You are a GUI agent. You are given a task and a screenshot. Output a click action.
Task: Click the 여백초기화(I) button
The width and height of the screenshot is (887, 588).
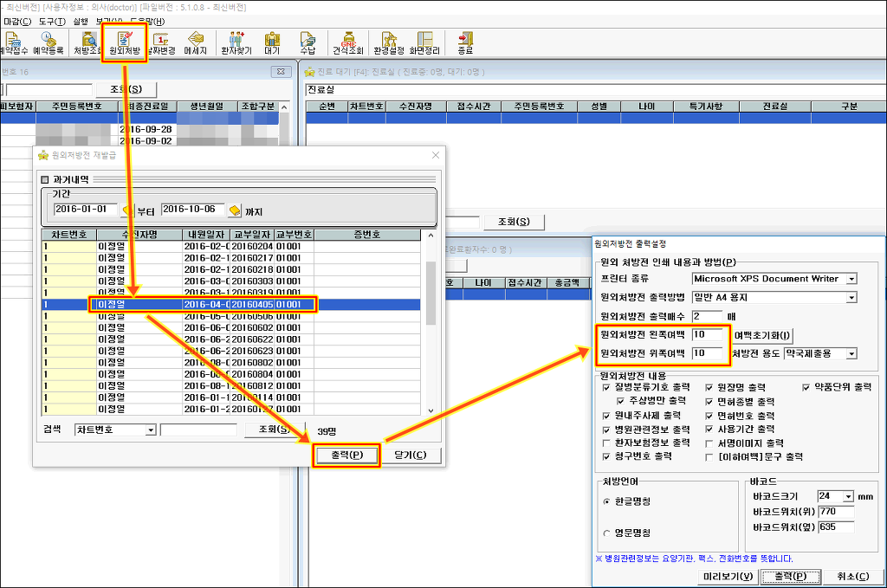(763, 335)
